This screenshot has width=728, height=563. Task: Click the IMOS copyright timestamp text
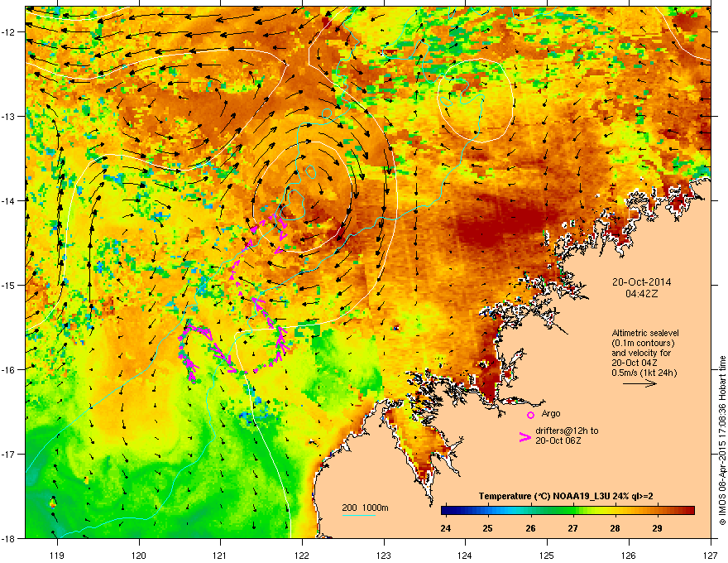pos(722,440)
